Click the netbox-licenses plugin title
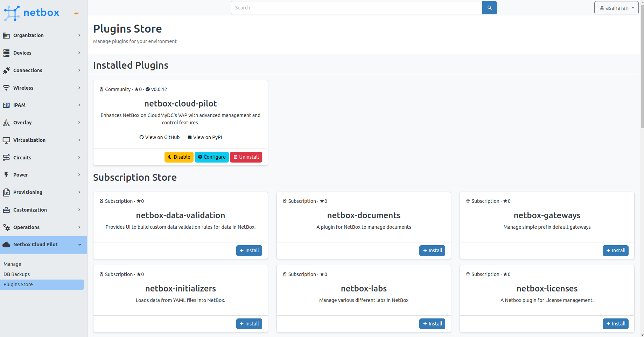The height and width of the screenshot is (337, 644). 547,289
